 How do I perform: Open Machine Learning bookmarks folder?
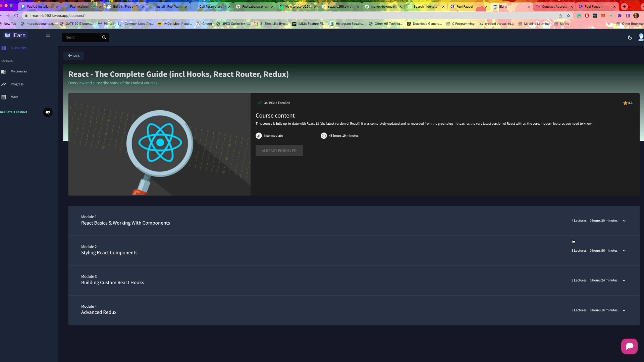534,24
